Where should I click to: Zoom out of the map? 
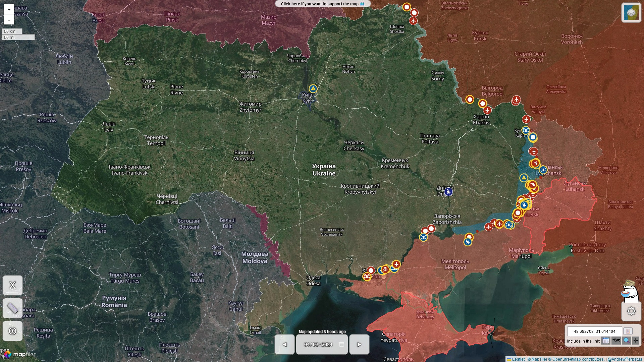pos(9,20)
